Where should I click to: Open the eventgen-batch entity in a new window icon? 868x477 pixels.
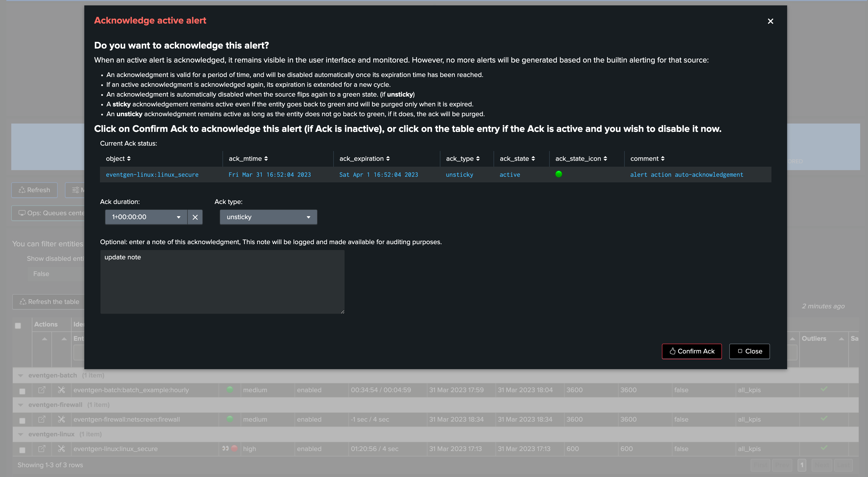click(42, 390)
